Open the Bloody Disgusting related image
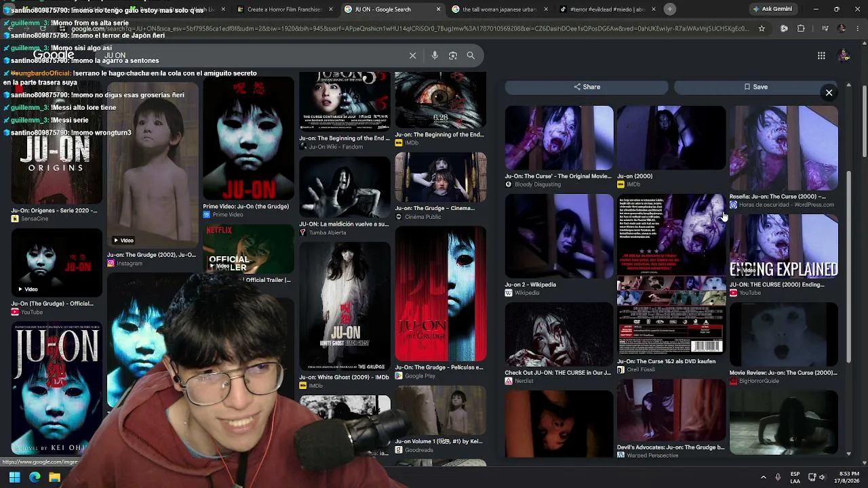This screenshot has height=488, width=868. point(559,138)
